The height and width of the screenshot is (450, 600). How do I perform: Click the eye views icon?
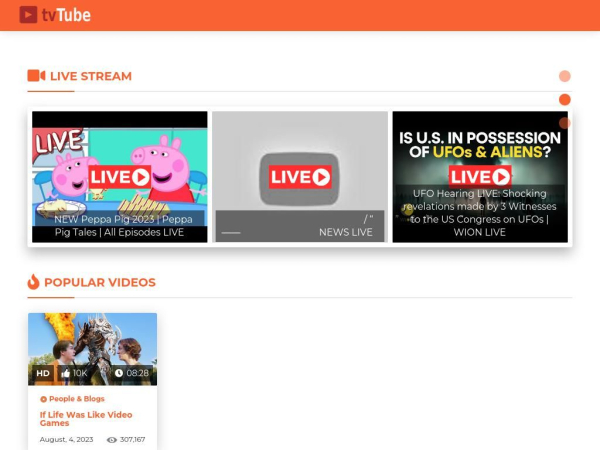111,440
